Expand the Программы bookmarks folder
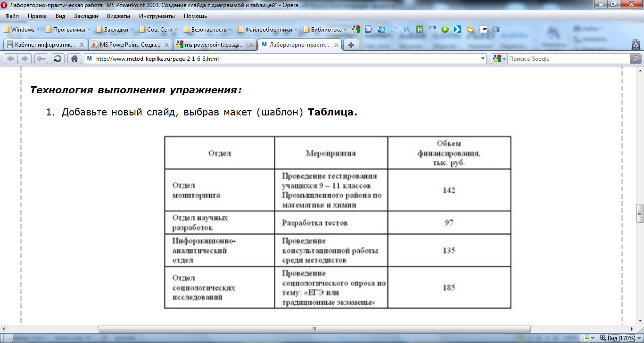Screen dimensions: 644x343 click(x=68, y=29)
